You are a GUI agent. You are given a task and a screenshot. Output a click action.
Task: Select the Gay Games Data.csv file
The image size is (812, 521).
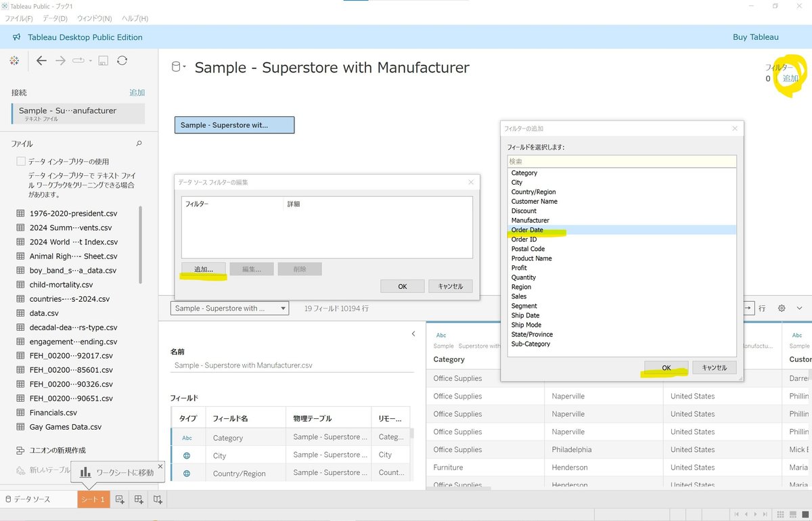tap(66, 427)
